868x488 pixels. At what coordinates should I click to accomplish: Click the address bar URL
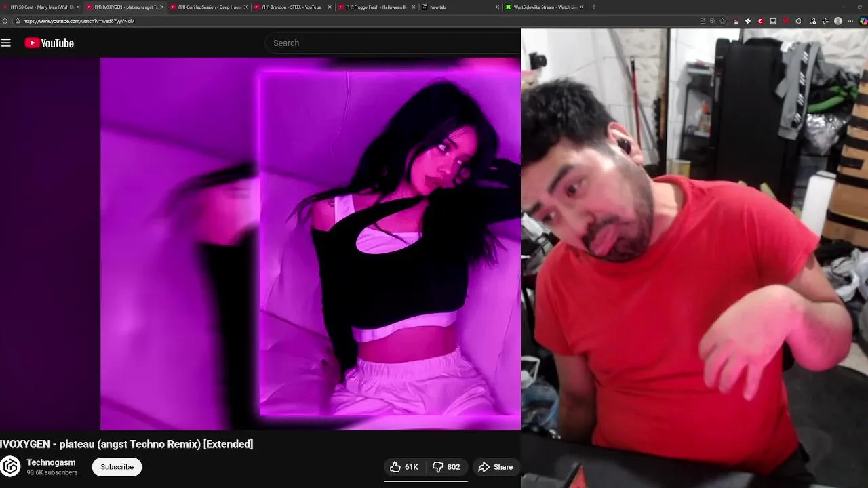[79, 21]
